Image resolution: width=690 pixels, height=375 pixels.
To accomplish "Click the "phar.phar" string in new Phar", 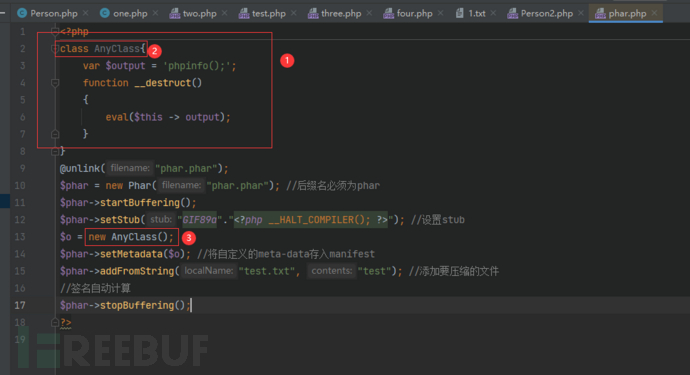I will tap(237, 185).
